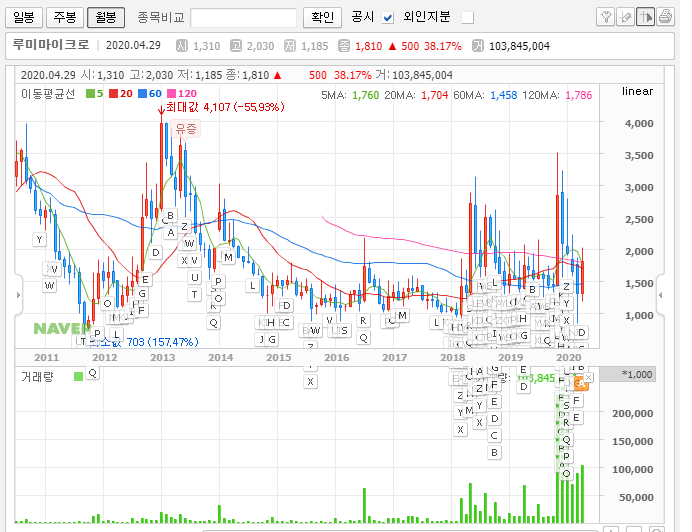Open the O marker above the 2020 volume bars
The width and height of the screenshot is (692, 532).
tap(567, 474)
